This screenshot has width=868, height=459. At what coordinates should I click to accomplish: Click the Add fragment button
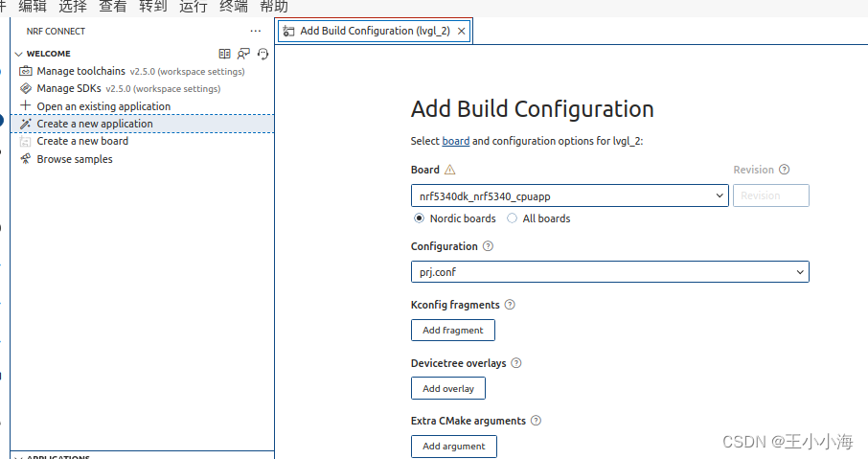453,330
